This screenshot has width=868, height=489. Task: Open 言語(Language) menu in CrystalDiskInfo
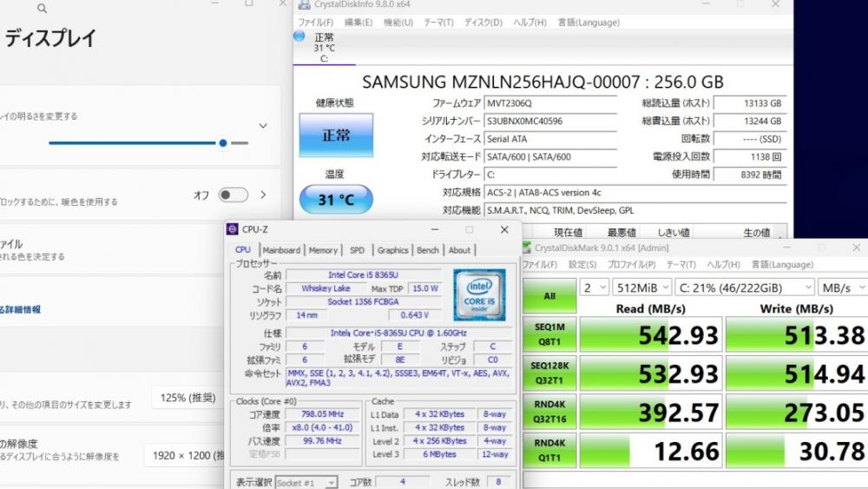(x=589, y=23)
